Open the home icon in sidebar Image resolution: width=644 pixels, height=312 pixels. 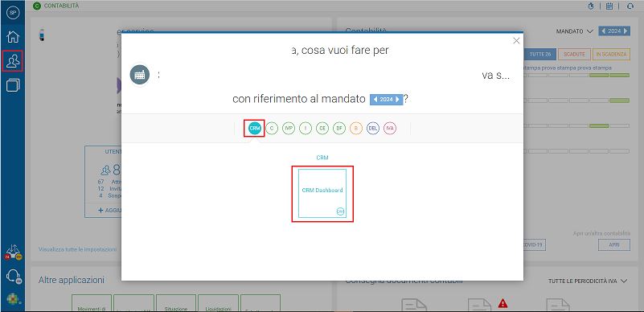13,36
